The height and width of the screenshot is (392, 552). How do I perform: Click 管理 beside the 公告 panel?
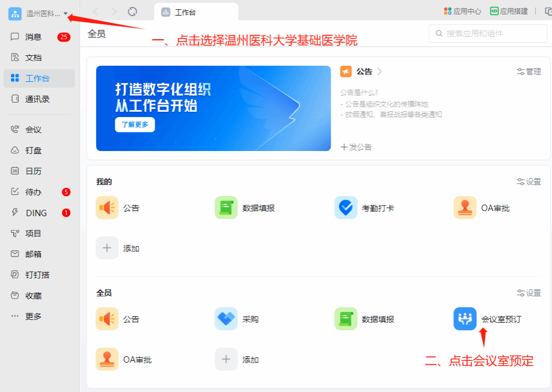528,71
